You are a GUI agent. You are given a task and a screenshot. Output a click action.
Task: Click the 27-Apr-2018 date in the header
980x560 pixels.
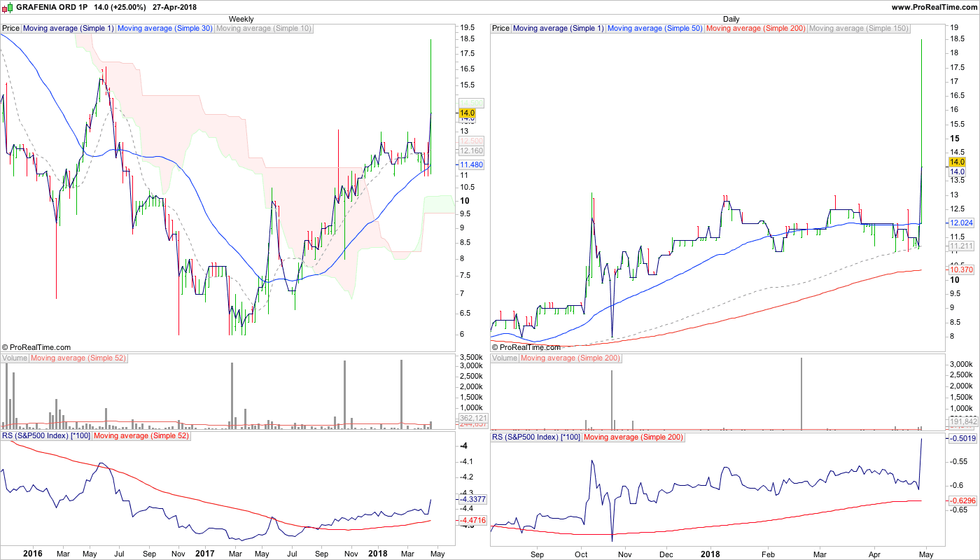point(174,7)
